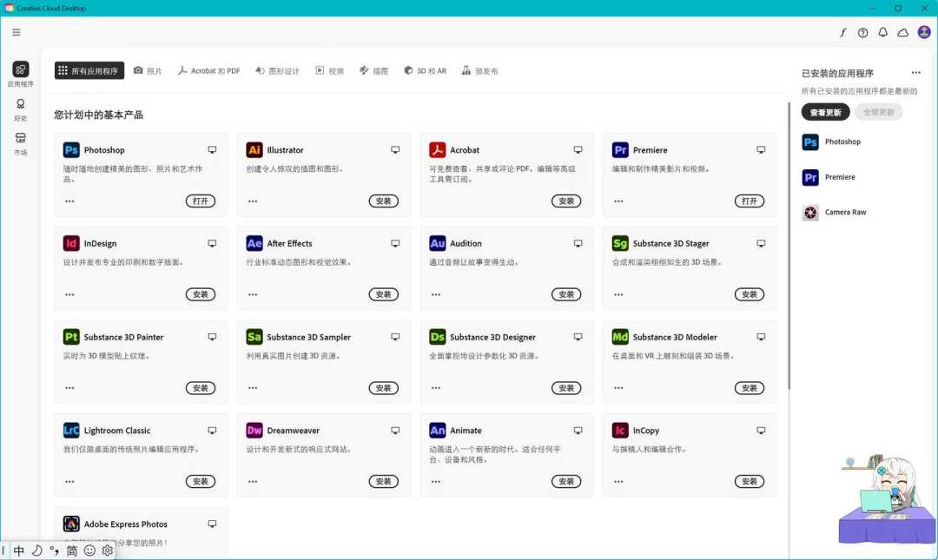Click 安装 (Install) on the Substance 3D Designer card
The width and height of the screenshot is (938, 560).
(566, 388)
